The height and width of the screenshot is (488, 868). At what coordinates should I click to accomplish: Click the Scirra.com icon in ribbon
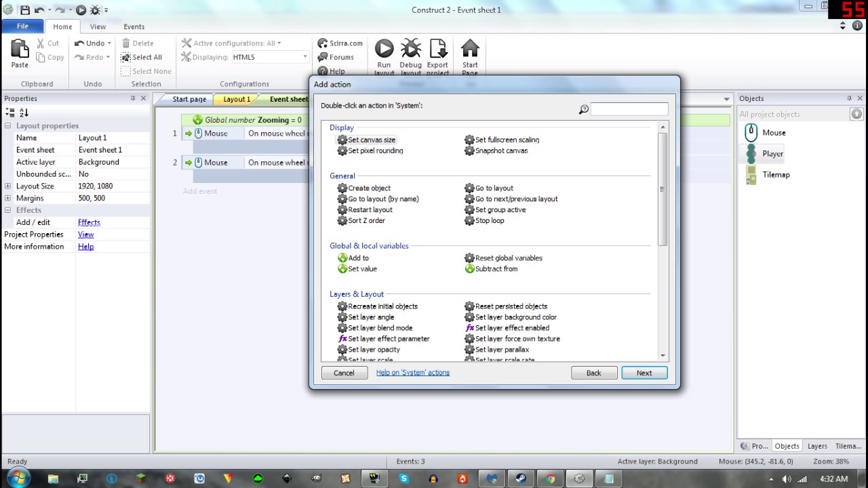323,43
